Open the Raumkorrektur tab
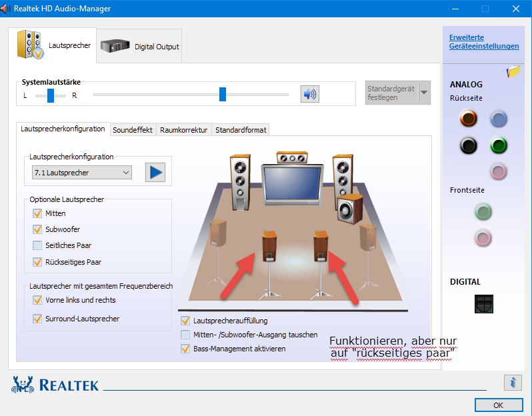Image resolution: width=532 pixels, height=416 pixels. pyautogui.click(x=183, y=130)
